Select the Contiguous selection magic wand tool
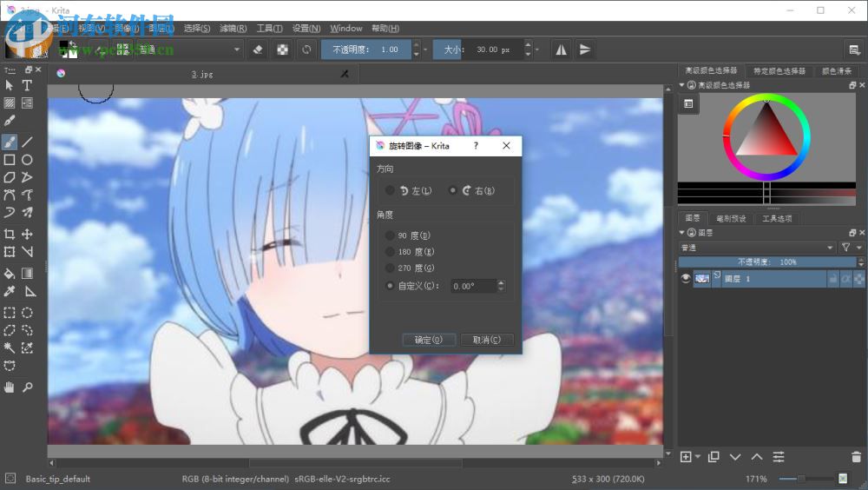This screenshot has height=490, width=868. click(x=10, y=348)
